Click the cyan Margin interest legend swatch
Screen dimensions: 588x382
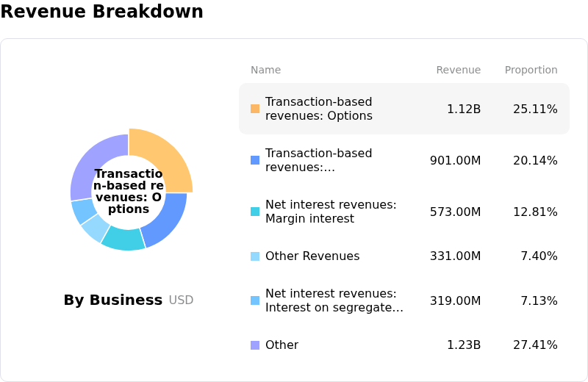tap(255, 212)
